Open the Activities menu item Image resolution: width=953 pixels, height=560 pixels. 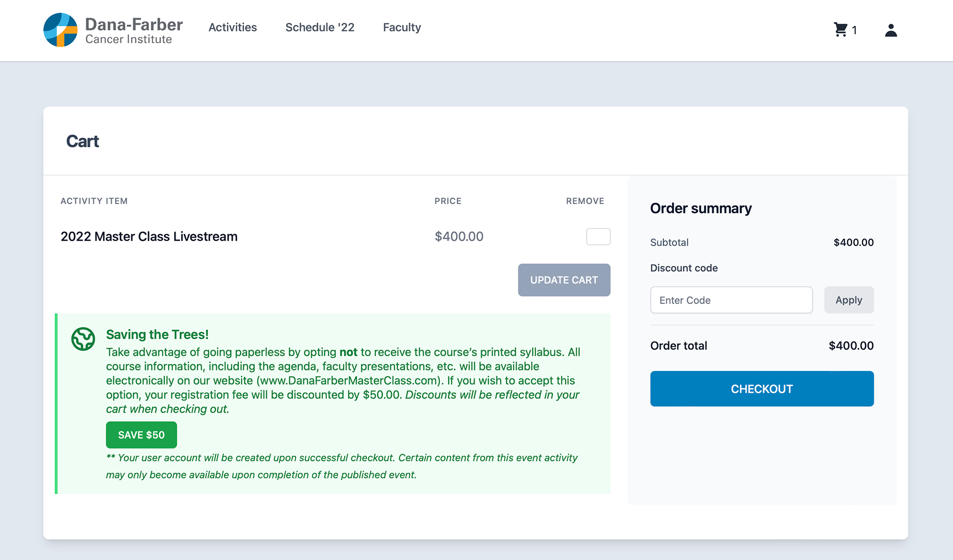click(232, 27)
